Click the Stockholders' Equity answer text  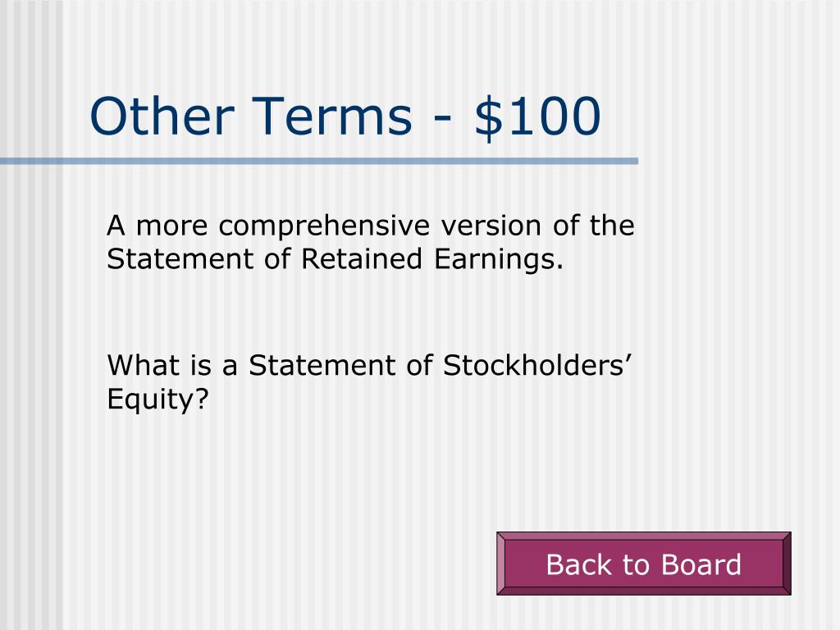coord(370,382)
